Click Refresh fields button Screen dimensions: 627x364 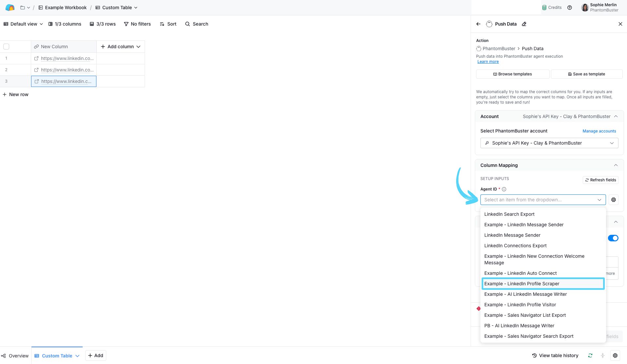pyautogui.click(x=600, y=180)
